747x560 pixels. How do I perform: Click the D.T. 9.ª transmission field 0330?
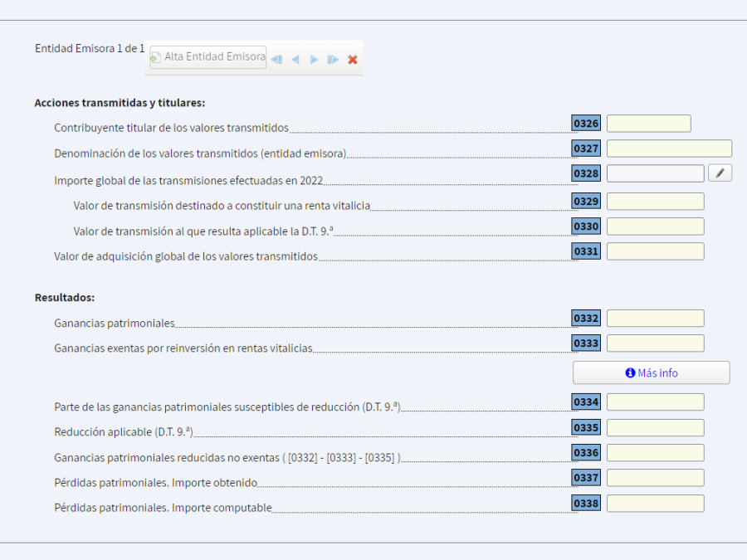click(x=655, y=226)
